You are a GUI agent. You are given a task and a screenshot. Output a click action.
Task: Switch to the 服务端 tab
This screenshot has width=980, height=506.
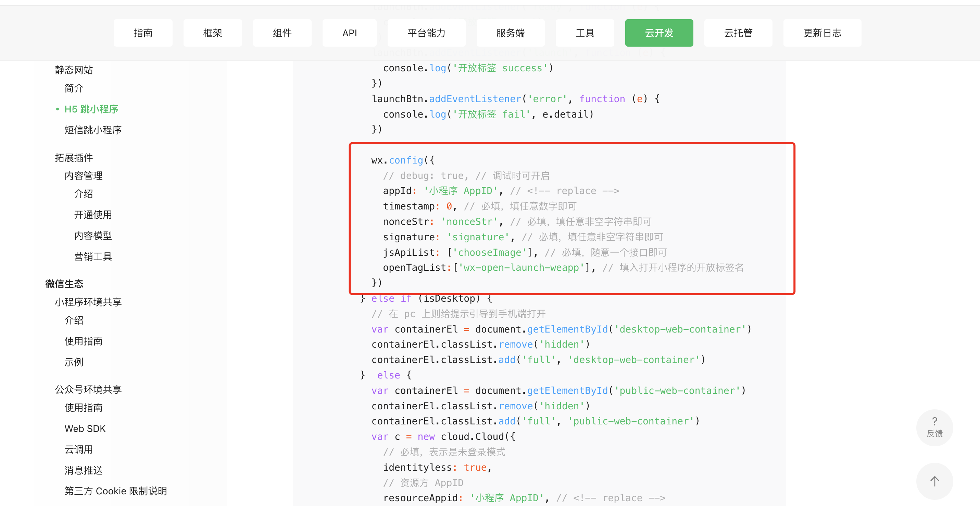coord(510,33)
